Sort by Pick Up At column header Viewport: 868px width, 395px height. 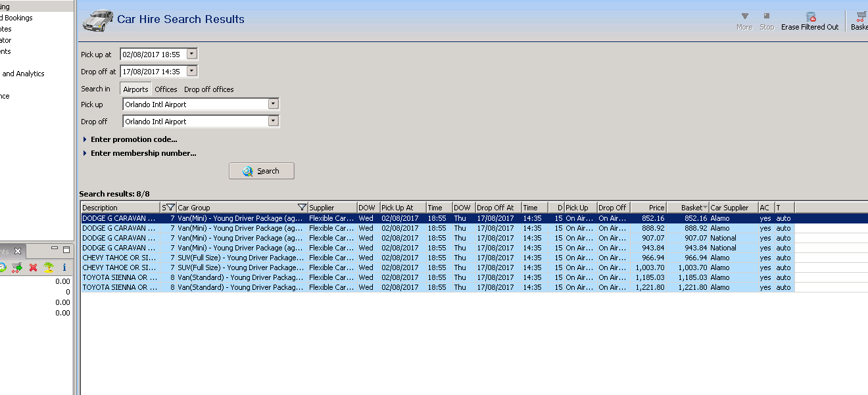403,208
